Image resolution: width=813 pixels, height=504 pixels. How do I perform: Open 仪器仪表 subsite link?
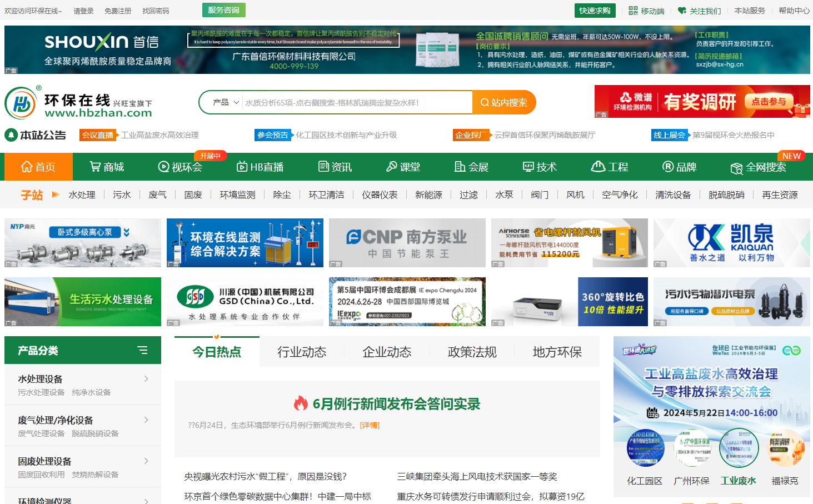pos(380,194)
